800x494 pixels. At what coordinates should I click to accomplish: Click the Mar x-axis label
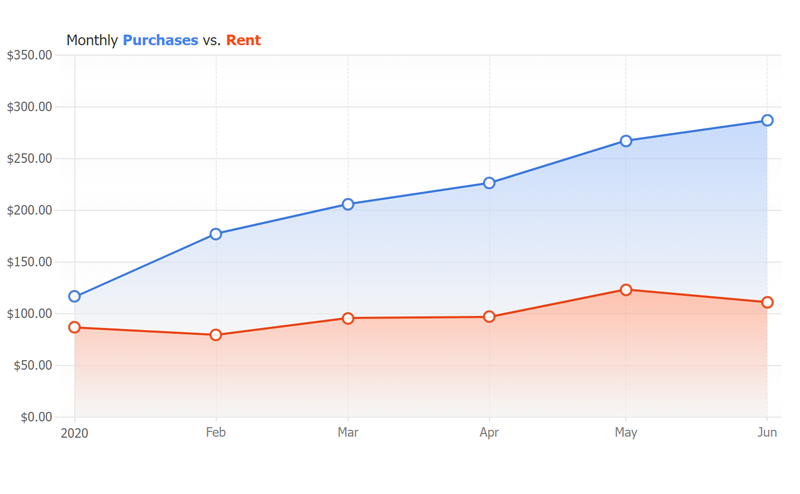point(348,433)
